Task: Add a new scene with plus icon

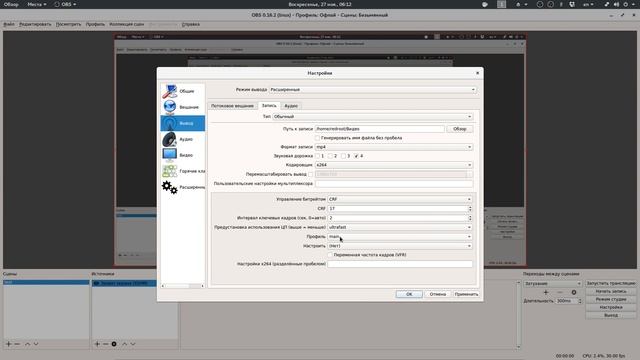Action: [x=9, y=344]
